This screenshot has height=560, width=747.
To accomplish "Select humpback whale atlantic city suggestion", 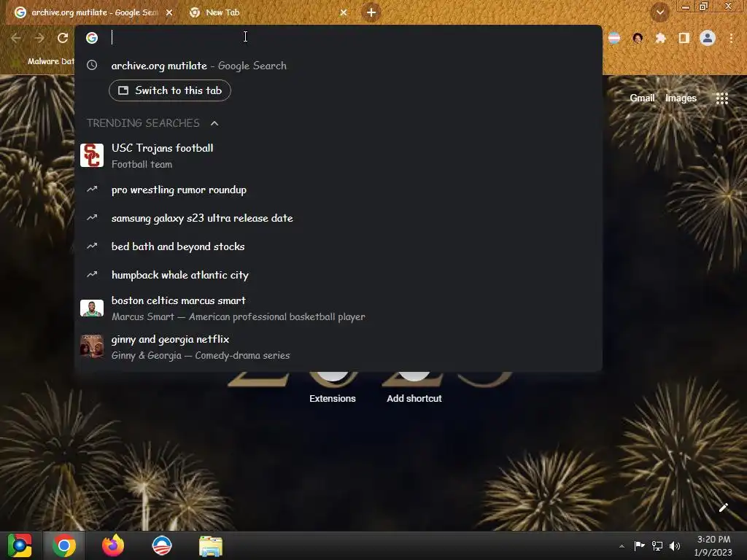I will tap(338, 275).
